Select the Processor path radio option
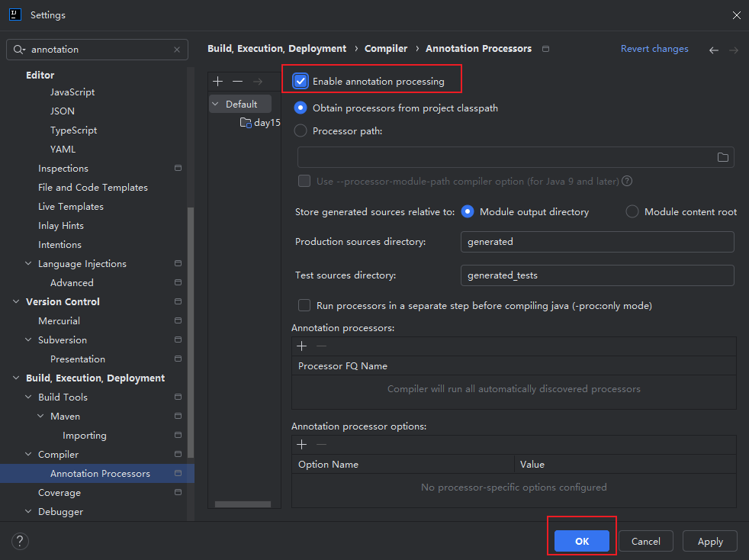 click(301, 131)
